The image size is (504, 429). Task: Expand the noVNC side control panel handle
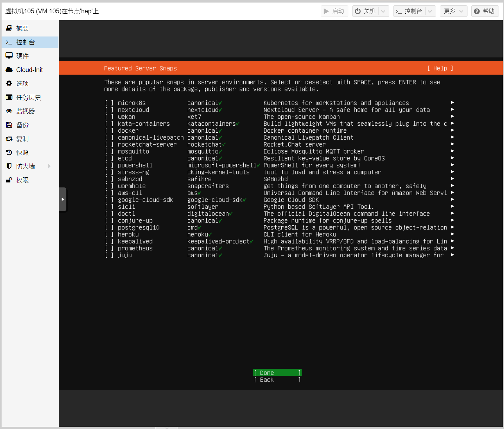(63, 199)
